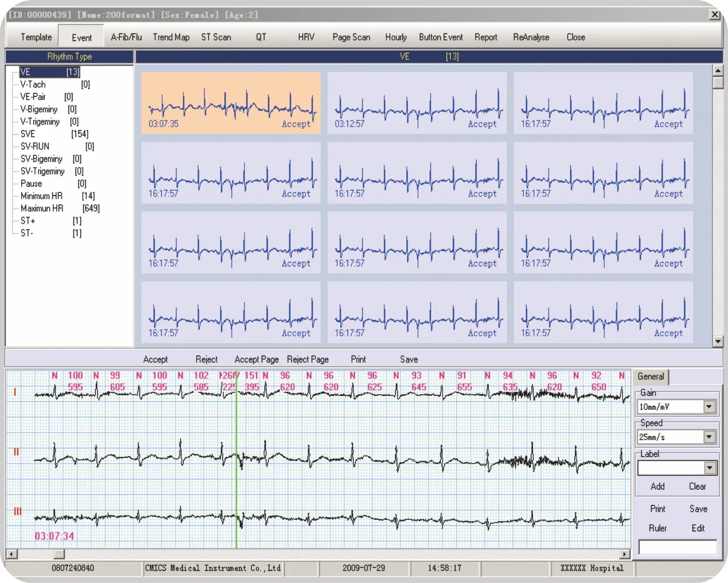Image resolution: width=728 pixels, height=583 pixels.
Task: Click the 2009-07-29 date in status bar
Action: [x=364, y=568]
